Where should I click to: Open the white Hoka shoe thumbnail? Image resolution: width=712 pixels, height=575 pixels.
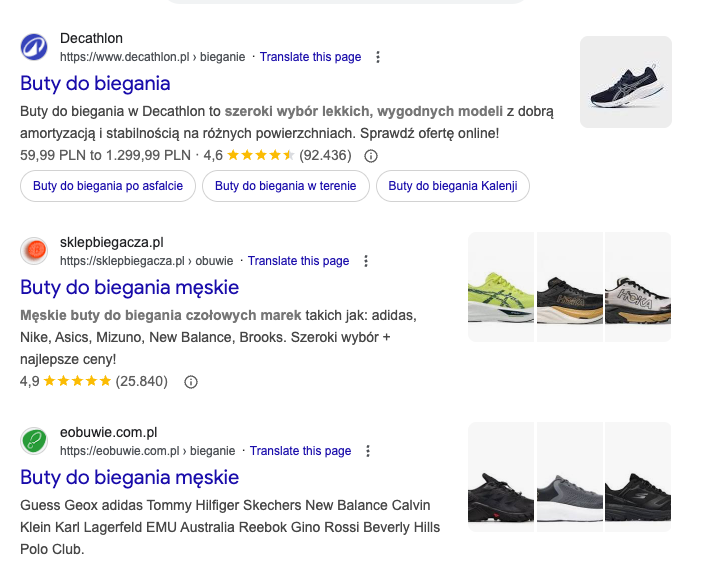click(638, 287)
